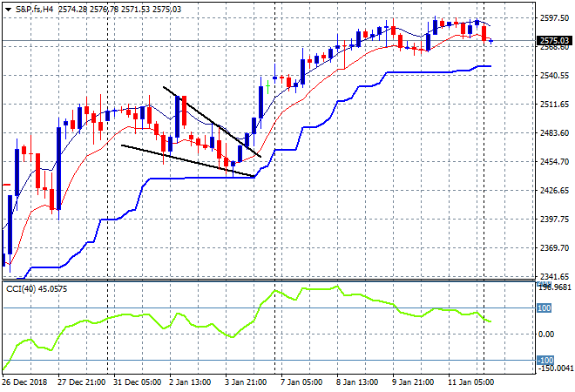This screenshot has width=575, height=392.
Task: Select the S&P.fs,H4 chart title text
Action: point(35,10)
